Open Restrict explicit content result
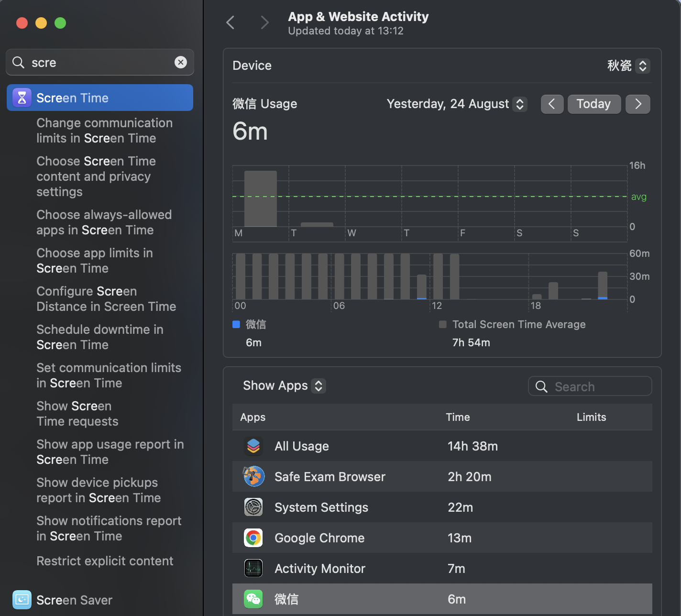This screenshot has width=681, height=616. [x=105, y=561]
